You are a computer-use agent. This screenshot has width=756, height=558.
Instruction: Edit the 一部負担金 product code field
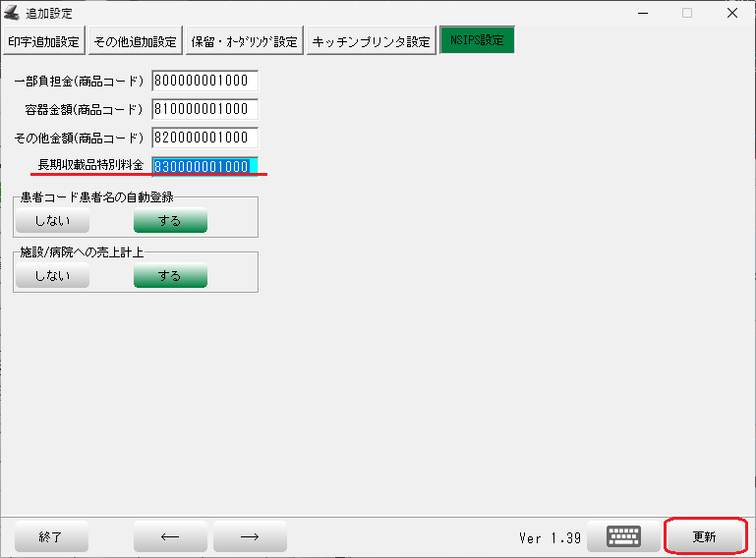click(204, 81)
